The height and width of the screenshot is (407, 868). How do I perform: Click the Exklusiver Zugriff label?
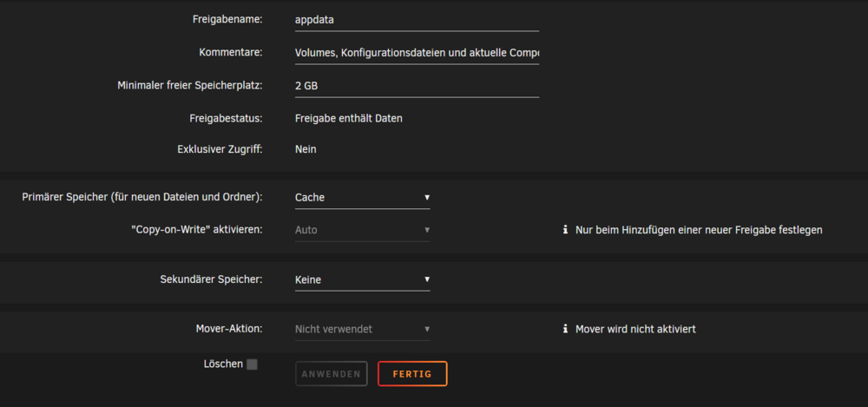tap(220, 149)
